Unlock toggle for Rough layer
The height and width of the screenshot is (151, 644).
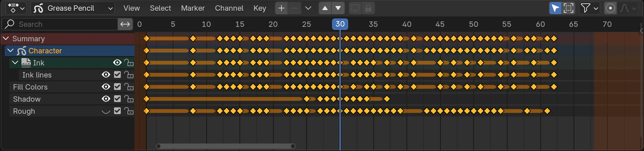click(x=129, y=111)
